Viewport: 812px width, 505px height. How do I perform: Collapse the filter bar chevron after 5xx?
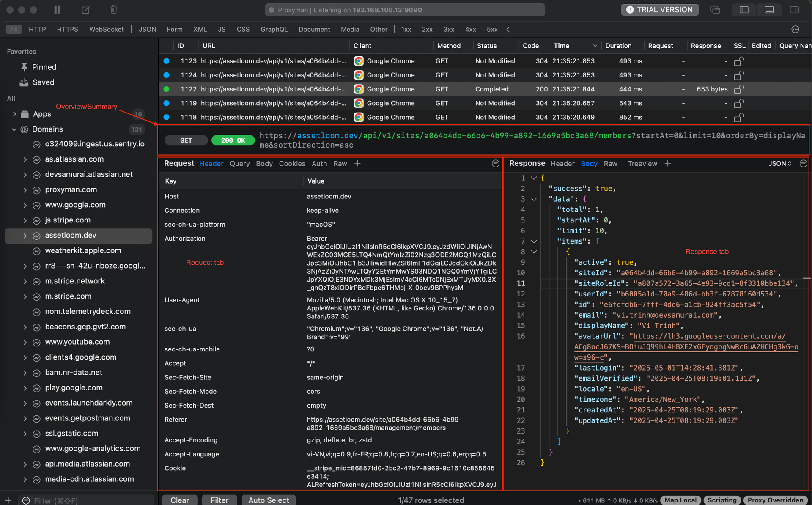click(508, 29)
